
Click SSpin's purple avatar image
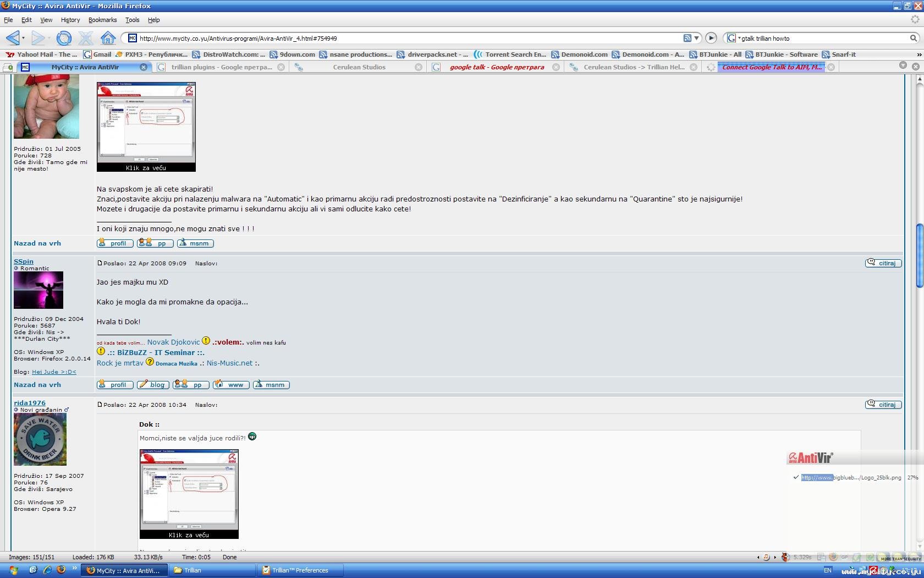point(38,290)
